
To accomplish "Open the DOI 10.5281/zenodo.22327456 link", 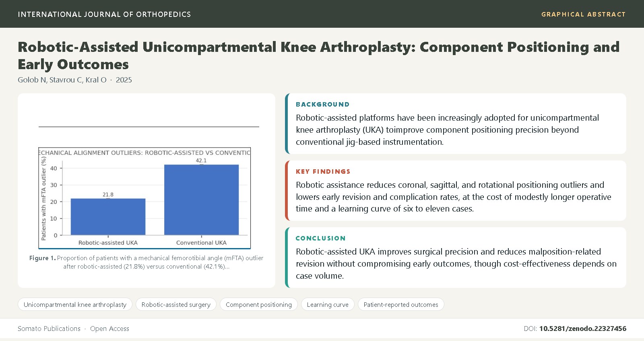I will tap(582, 329).
